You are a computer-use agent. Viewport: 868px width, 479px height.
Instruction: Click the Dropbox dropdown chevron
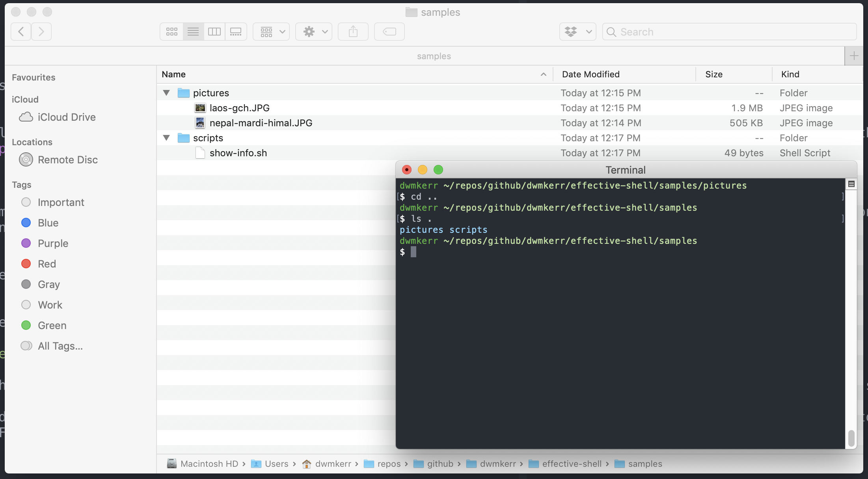[589, 31]
